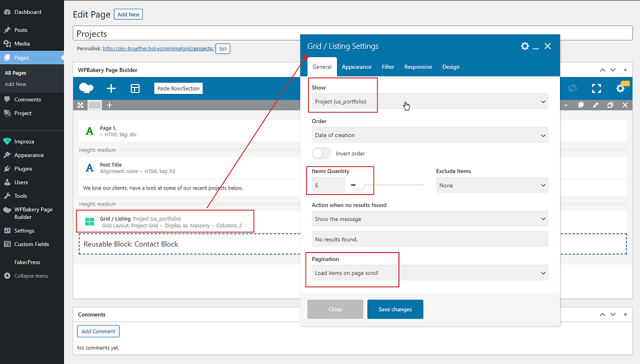Switch to the Appearance settings tab

point(356,67)
